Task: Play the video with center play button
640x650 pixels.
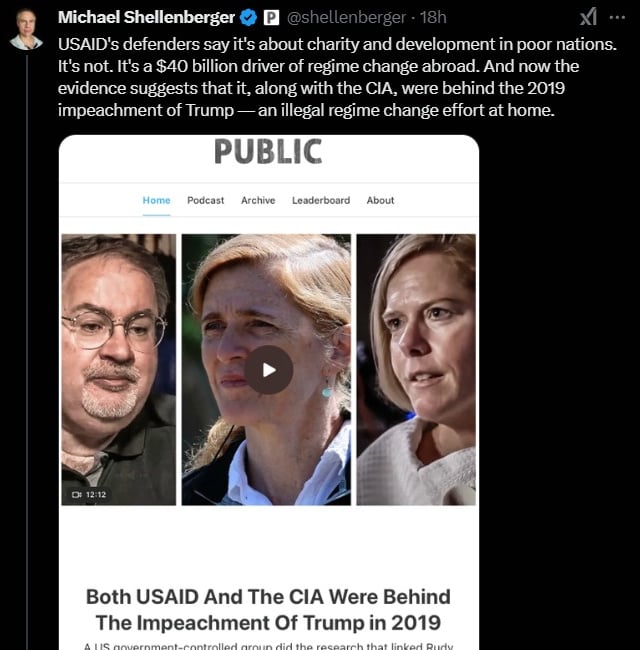Action: pyautogui.click(x=269, y=370)
